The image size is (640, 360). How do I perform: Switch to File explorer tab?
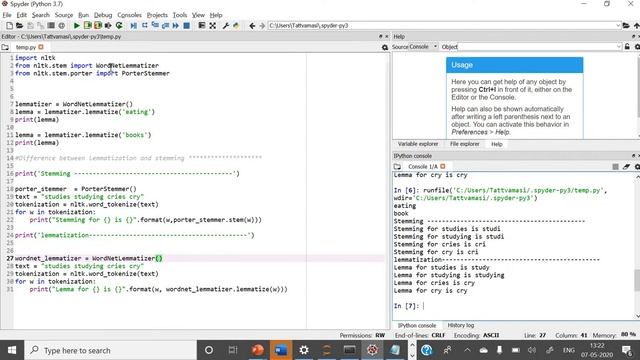[464, 144]
